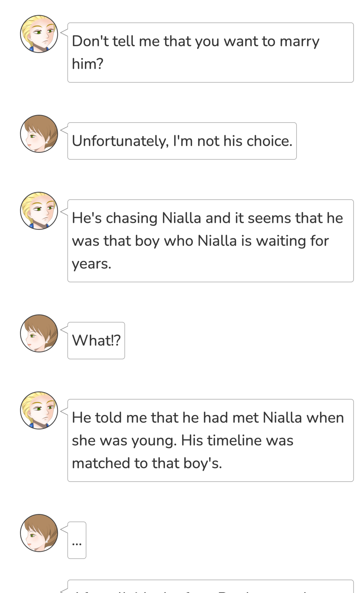The height and width of the screenshot is (593, 364).
Task: Click the line "matched to that boy's."
Action: coord(147,464)
